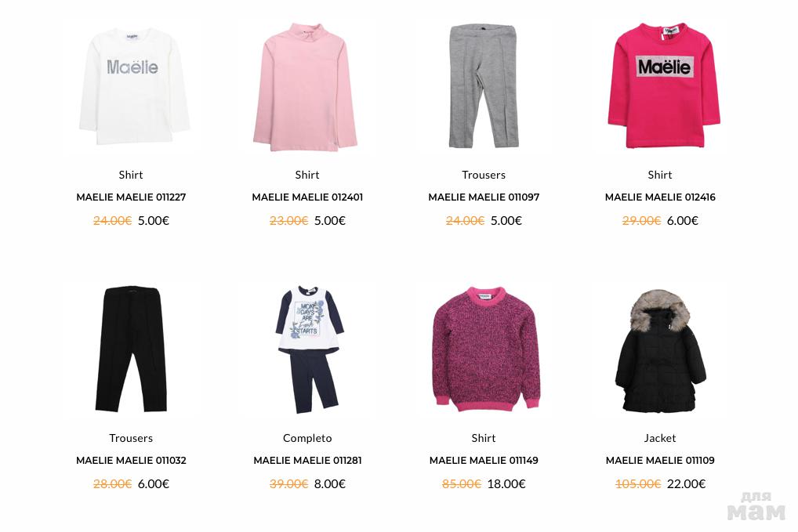The height and width of the screenshot is (532, 798).
Task: Open the white Maëlie shirt product image
Action: point(134,86)
